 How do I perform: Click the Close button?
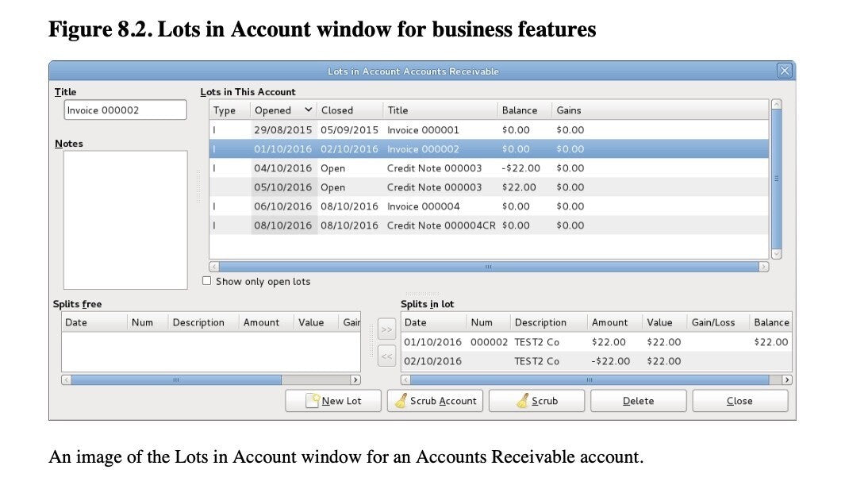[739, 400]
